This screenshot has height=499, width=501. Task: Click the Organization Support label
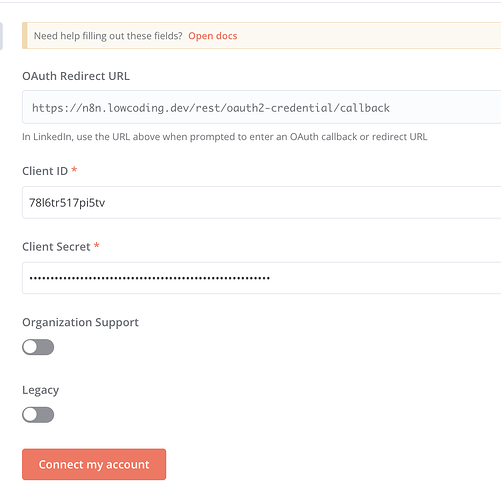80,322
